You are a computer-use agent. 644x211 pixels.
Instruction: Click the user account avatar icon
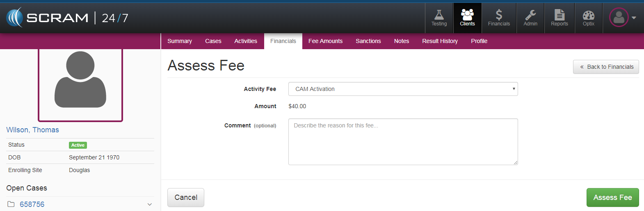coord(619,18)
